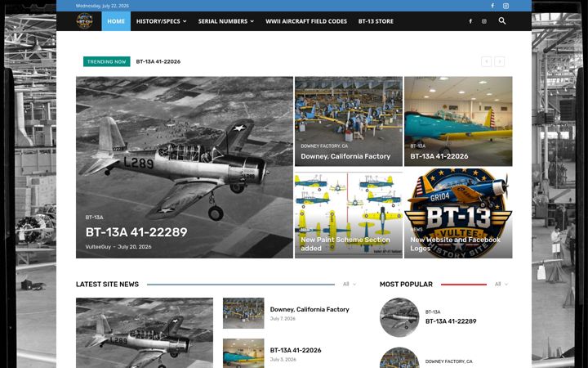
Task: Open trending headline BT-13A 41-22026
Action: tap(158, 61)
